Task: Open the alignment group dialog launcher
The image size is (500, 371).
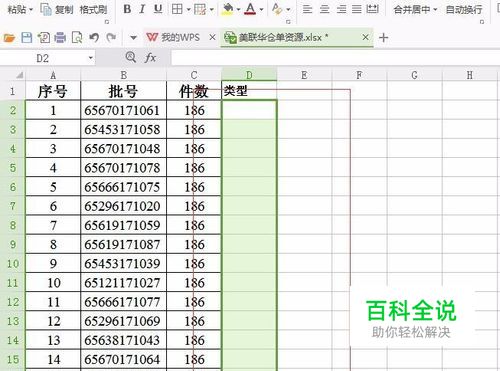Action: pos(482,22)
